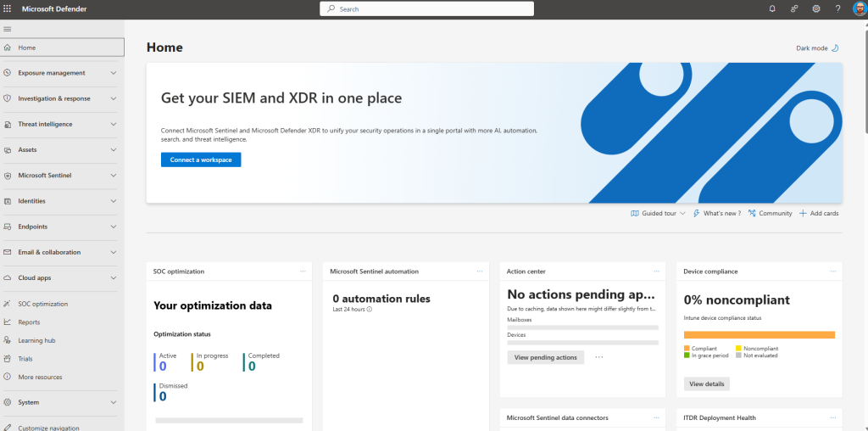
Task: Open the user profile avatar
Action: coord(860,8)
